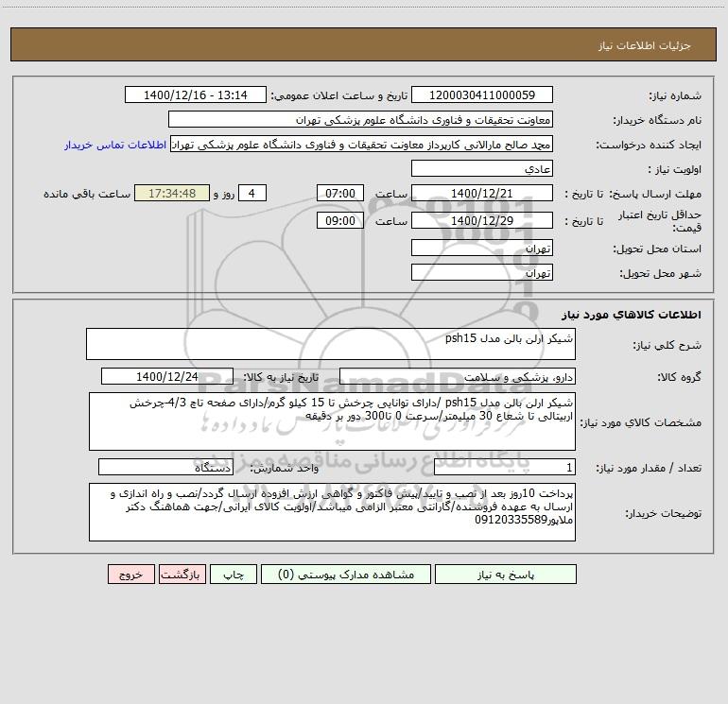Click the جزئیات اطلاعات نیاز header title

[x=645, y=45]
